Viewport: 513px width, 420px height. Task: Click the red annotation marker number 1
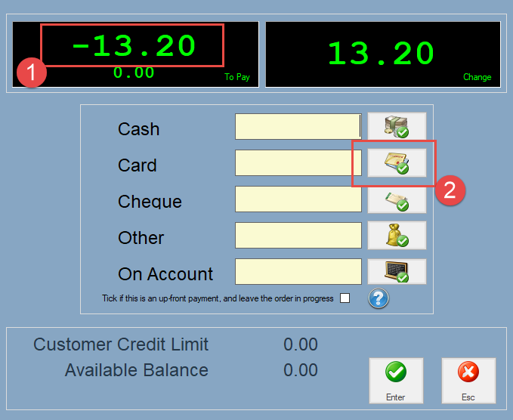coord(31,73)
